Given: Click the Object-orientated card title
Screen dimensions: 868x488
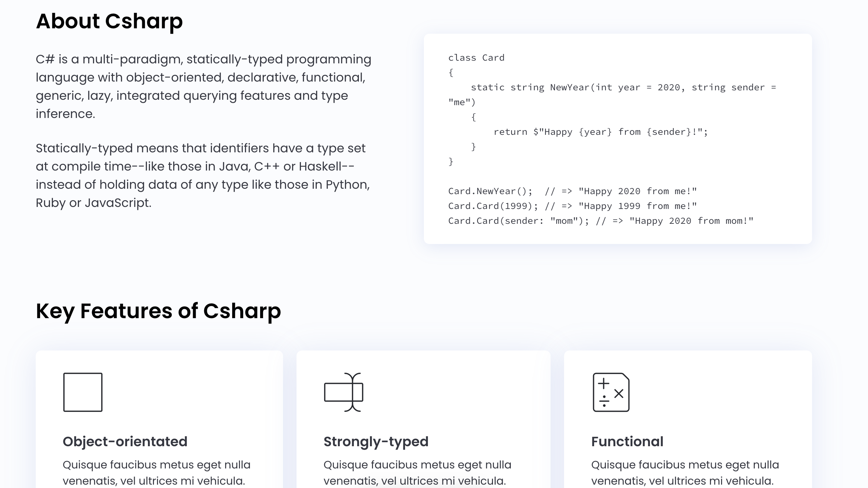Looking at the screenshot, I should coord(125,441).
